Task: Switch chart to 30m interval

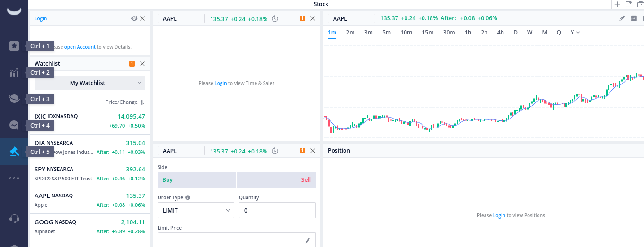Action: (449, 32)
